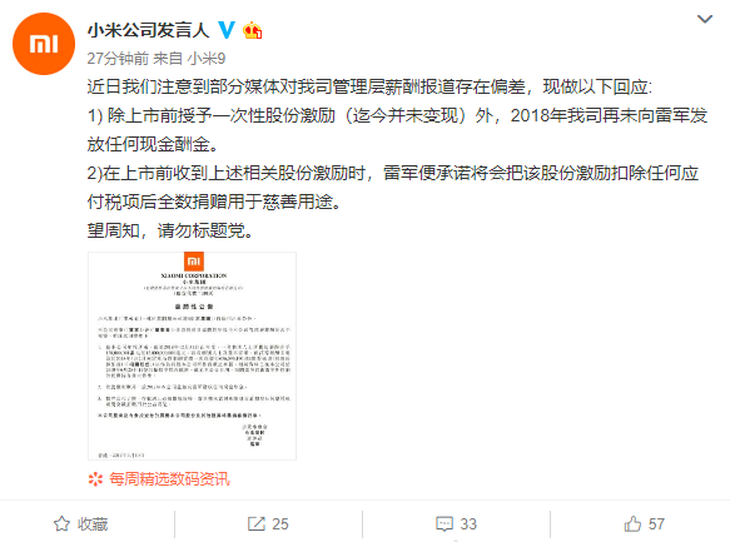This screenshot has height=542, width=730.
Task: Open 每周精选数码资讯 topic link
Action: pyautogui.click(x=169, y=479)
